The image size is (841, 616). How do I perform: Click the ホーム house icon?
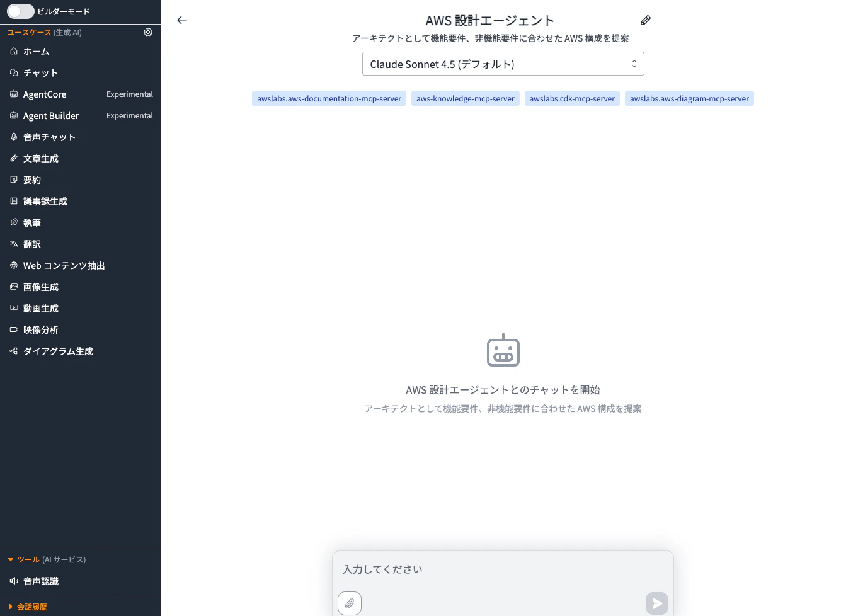14,51
